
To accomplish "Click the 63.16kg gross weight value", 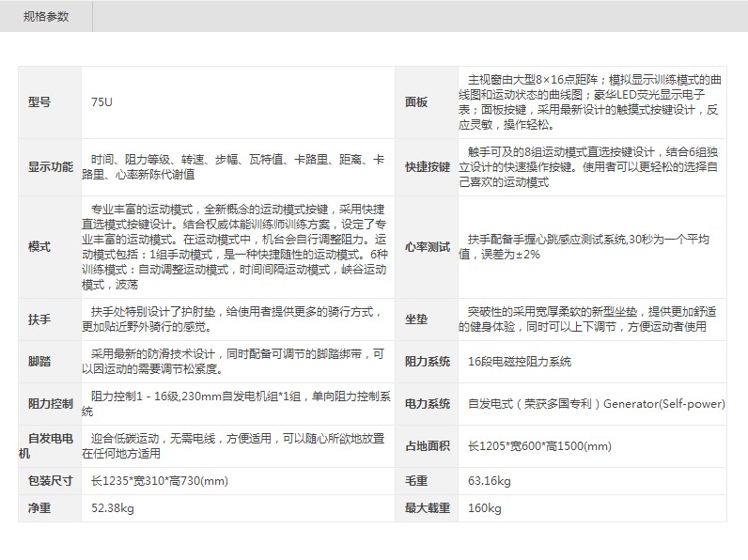I will [x=489, y=481].
